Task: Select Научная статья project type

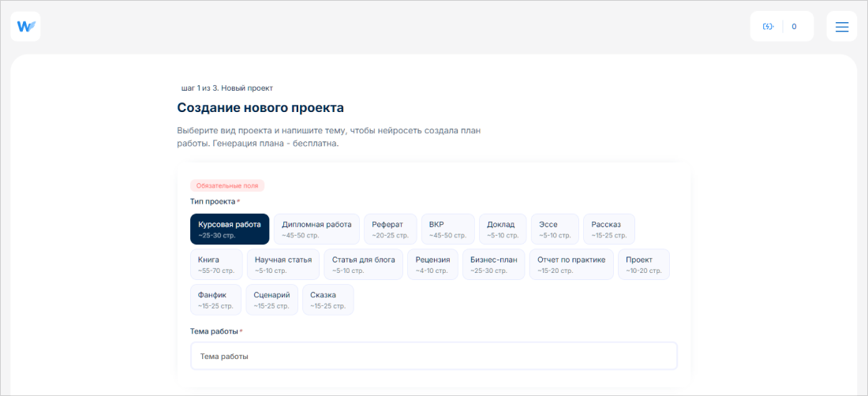Action: [282, 264]
